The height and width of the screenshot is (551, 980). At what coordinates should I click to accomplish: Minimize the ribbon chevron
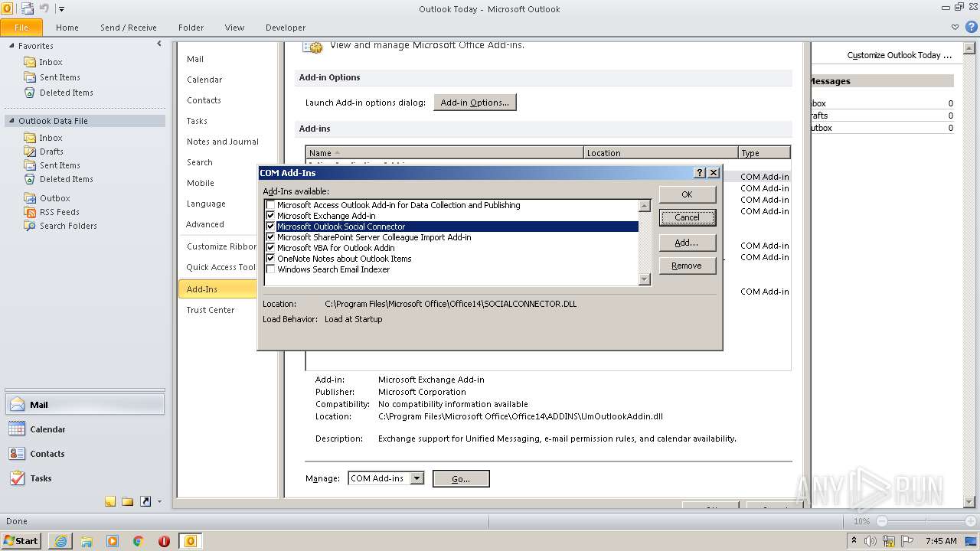point(955,27)
